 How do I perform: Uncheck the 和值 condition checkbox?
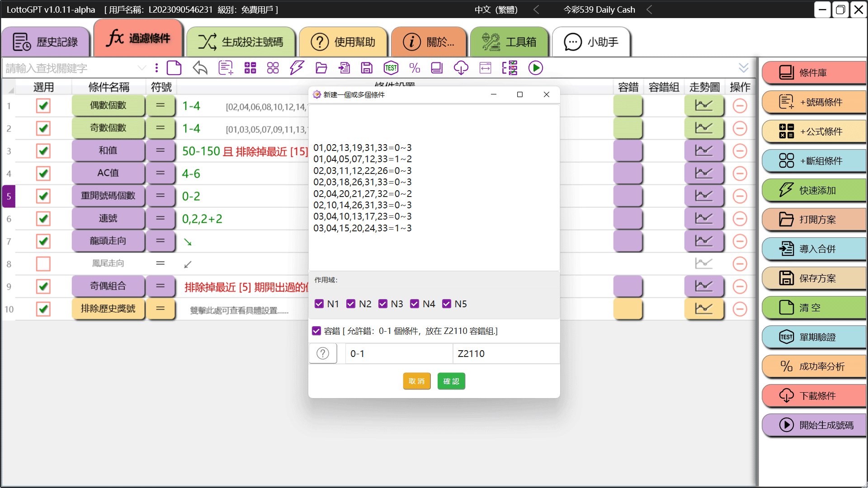(43, 151)
